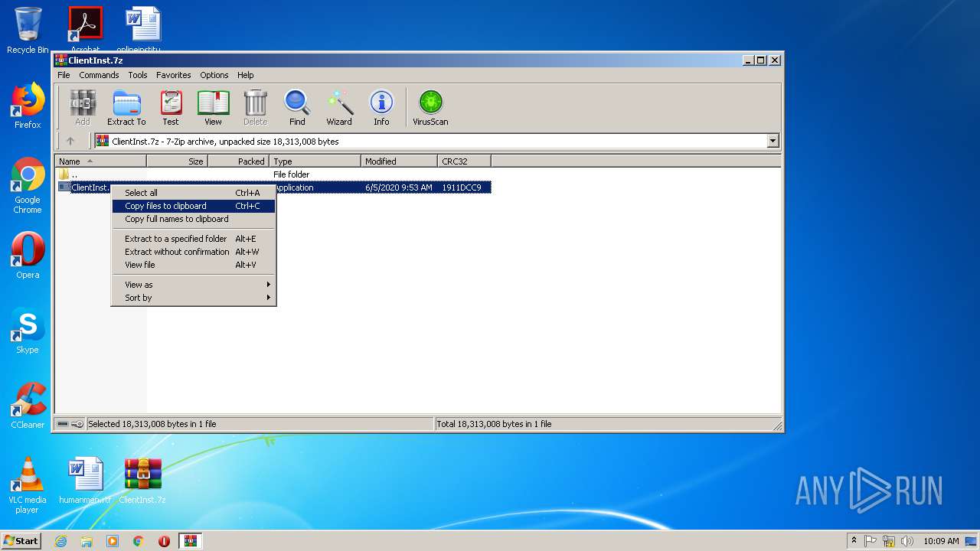Sort by Packed column header
The image size is (980, 551).
pos(238,161)
